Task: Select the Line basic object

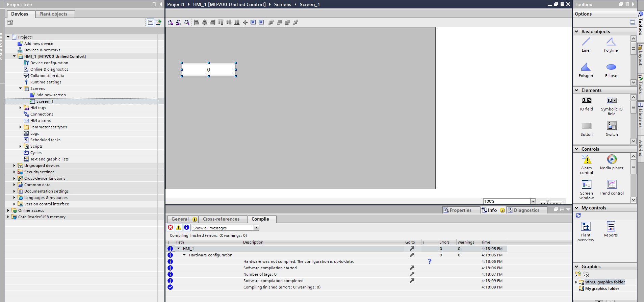Action: pyautogui.click(x=586, y=45)
